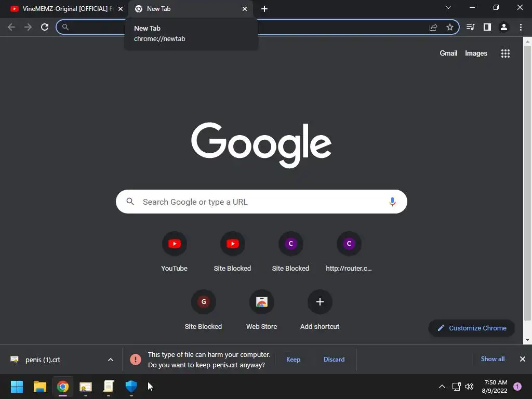Open the Web Store shortcut
The width and height of the screenshot is (532, 399).
[x=262, y=310]
